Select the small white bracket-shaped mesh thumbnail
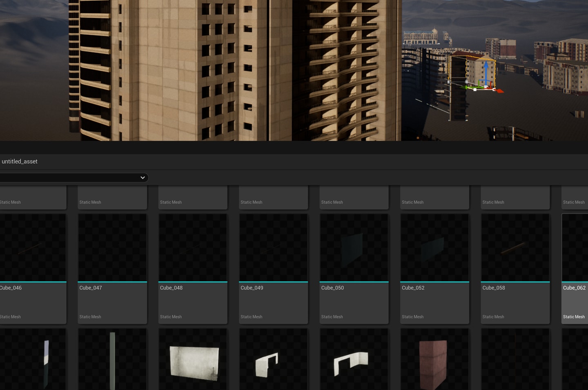 (x=274, y=359)
